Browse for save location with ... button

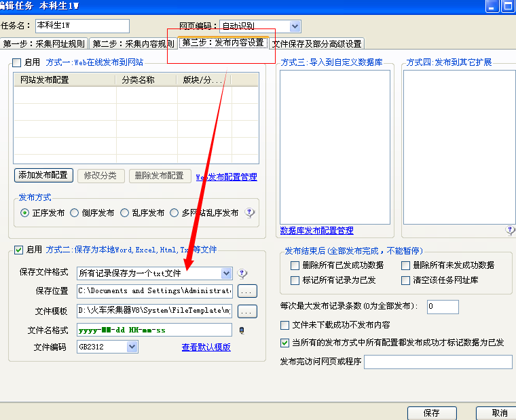tap(247, 291)
